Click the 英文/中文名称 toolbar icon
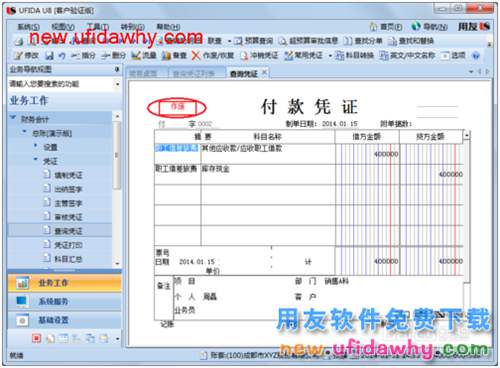 pyautogui.click(x=384, y=56)
